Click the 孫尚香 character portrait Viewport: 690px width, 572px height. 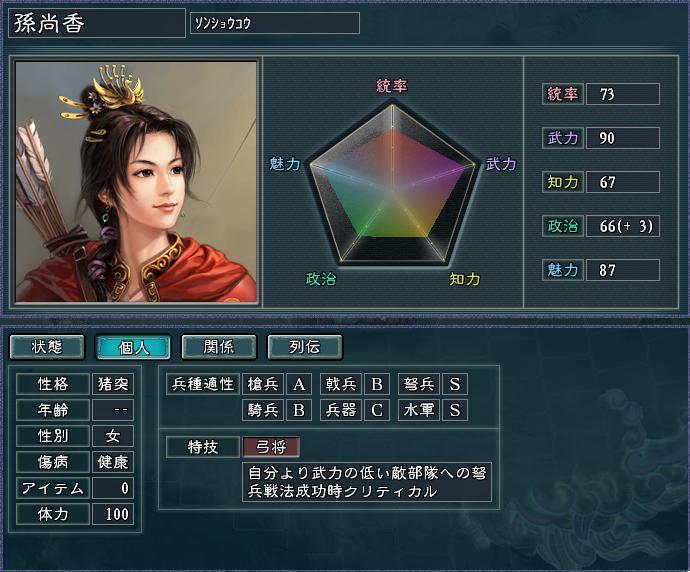pyautogui.click(x=136, y=181)
